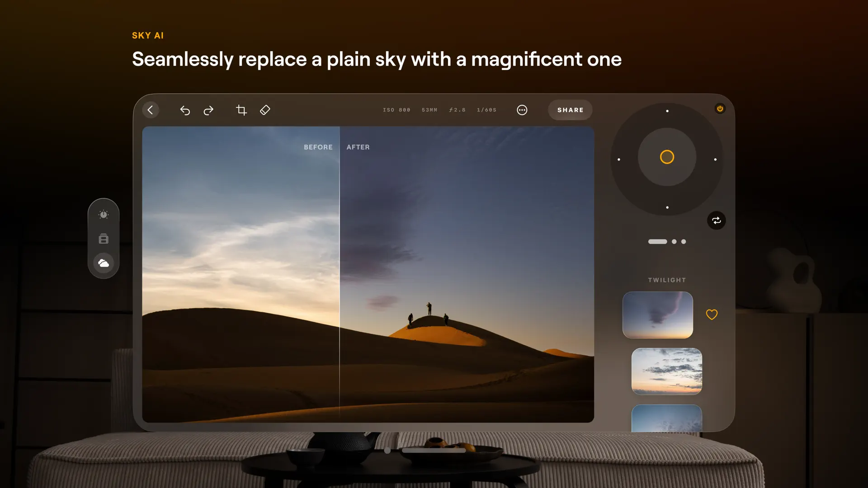Click the orange knob on the rotation dial
Screen dimensions: 868x488
667,157
